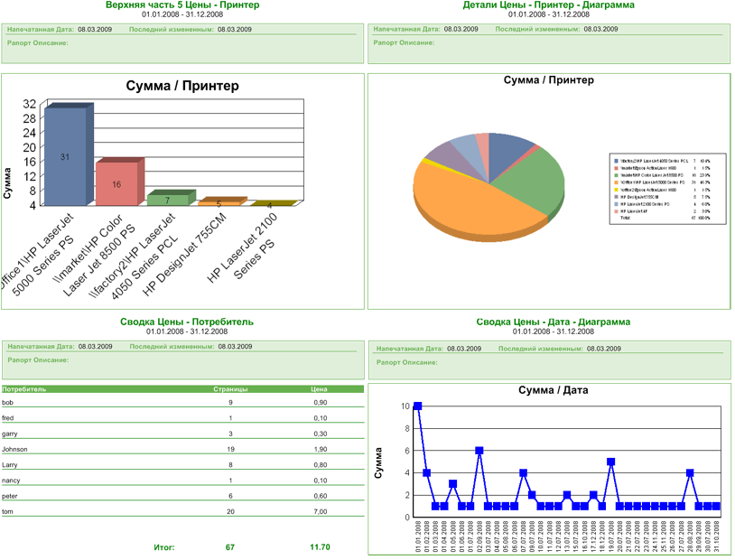
Task: Click "Последний измененным:" in the Детали Цены report
Action: coord(537,29)
